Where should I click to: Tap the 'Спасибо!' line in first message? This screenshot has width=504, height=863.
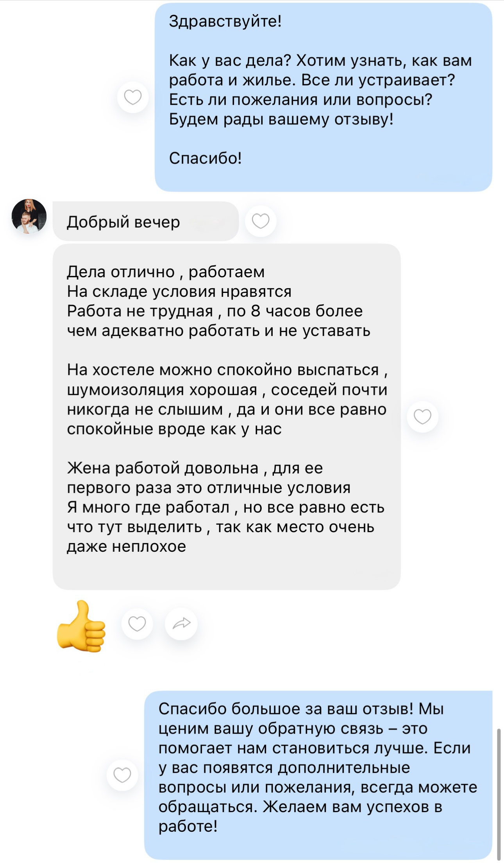click(206, 158)
